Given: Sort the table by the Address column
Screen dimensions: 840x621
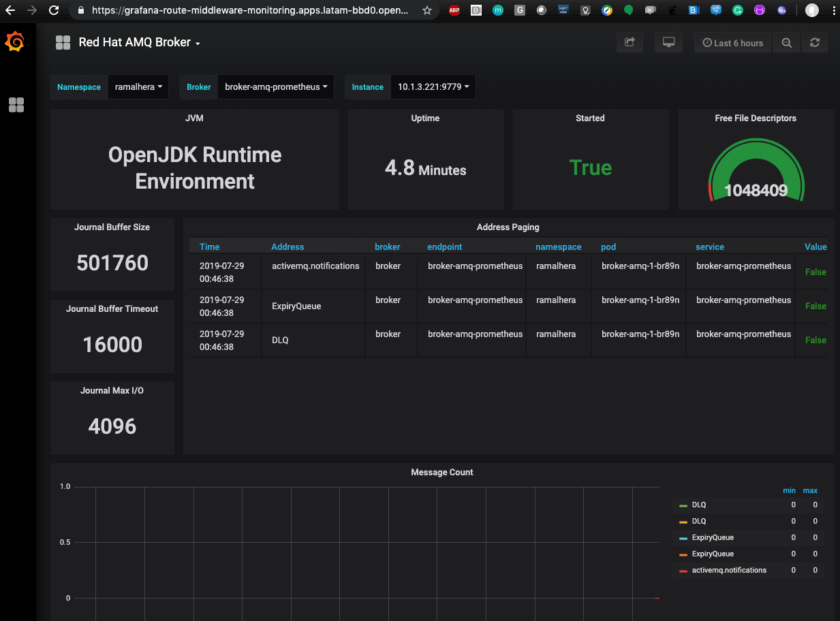Looking at the screenshot, I should click(287, 246).
